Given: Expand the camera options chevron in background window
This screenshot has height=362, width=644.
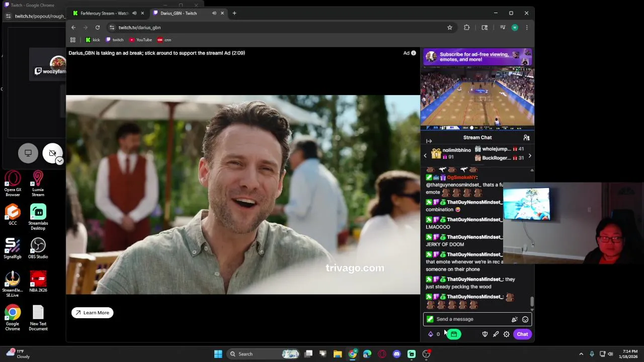Looking at the screenshot, I should [x=59, y=161].
